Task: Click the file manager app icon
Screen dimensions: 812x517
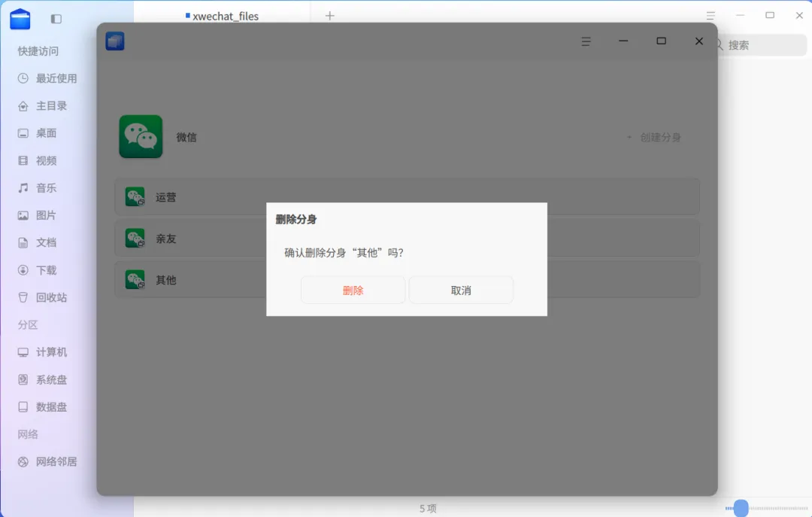Action: tap(20, 19)
